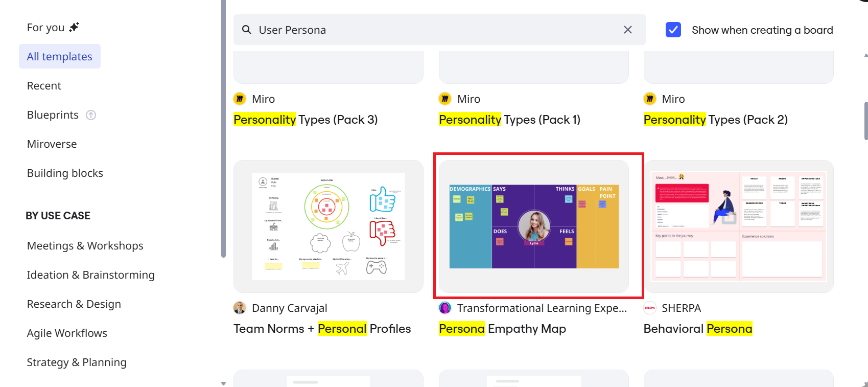Uncheck Show when creating a board
This screenshot has width=868, height=387.
coord(673,30)
